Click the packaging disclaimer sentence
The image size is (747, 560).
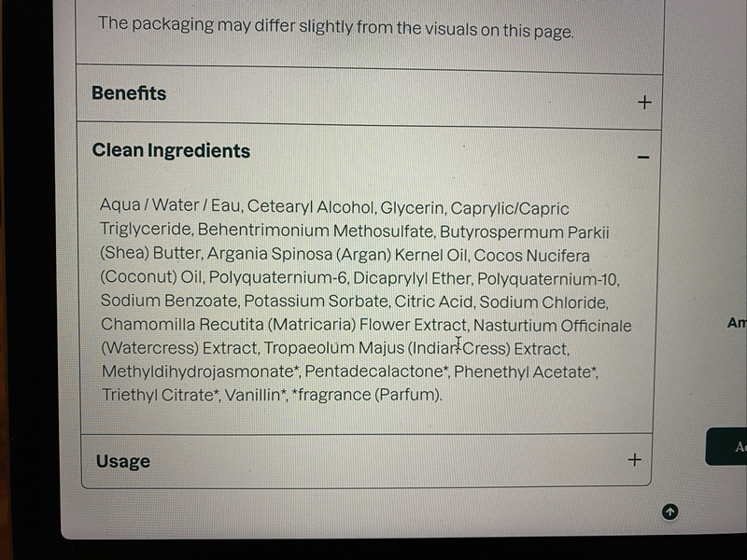click(x=336, y=27)
